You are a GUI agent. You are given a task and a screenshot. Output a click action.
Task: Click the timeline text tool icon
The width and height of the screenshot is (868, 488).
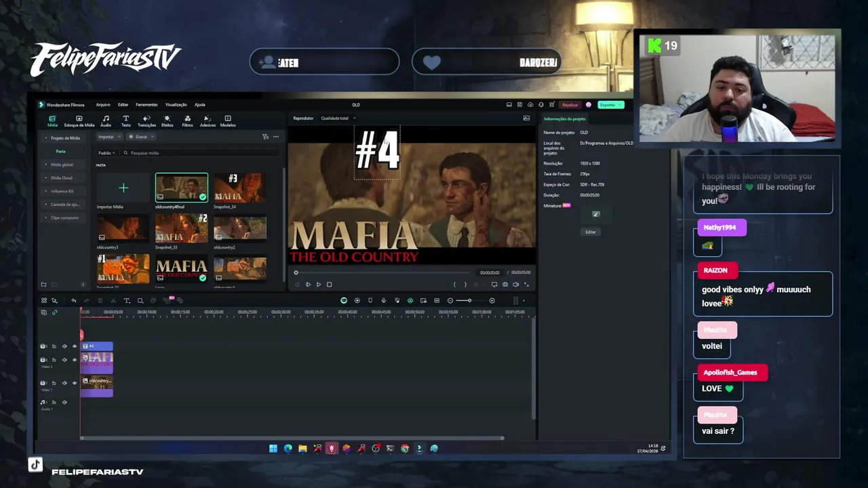[x=126, y=300]
